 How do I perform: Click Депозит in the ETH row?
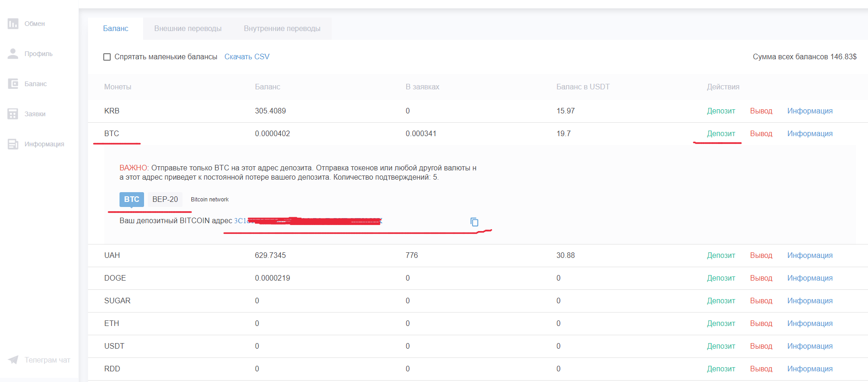(721, 324)
